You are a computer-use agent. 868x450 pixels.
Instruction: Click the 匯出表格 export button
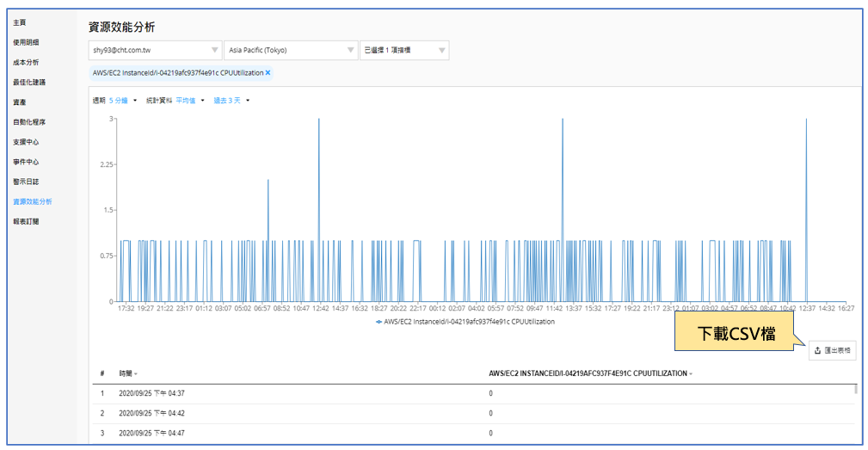pos(832,350)
